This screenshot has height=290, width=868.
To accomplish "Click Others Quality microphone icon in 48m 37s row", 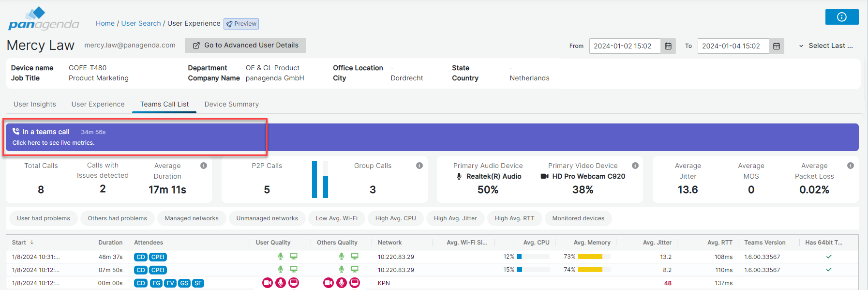I will click(342, 256).
